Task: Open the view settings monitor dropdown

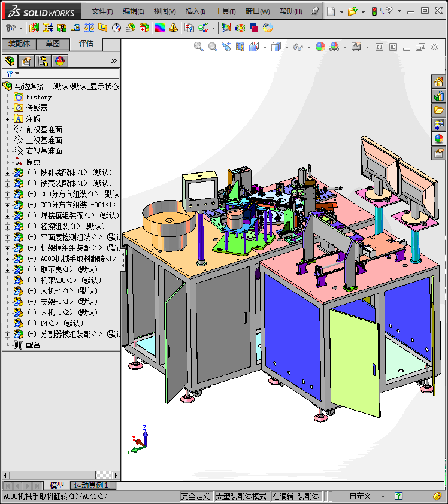Action: [x=367, y=47]
